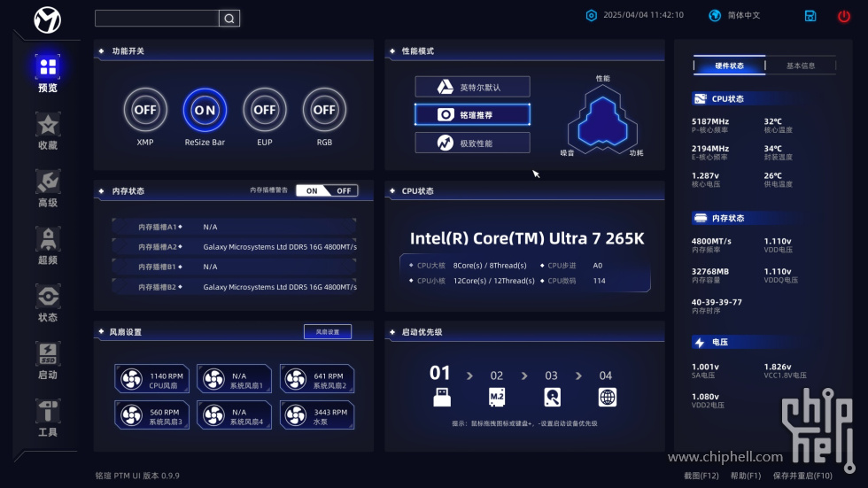This screenshot has height=488, width=868.
Task: Click memory slot 内存插槽B2 row
Action: point(234,287)
